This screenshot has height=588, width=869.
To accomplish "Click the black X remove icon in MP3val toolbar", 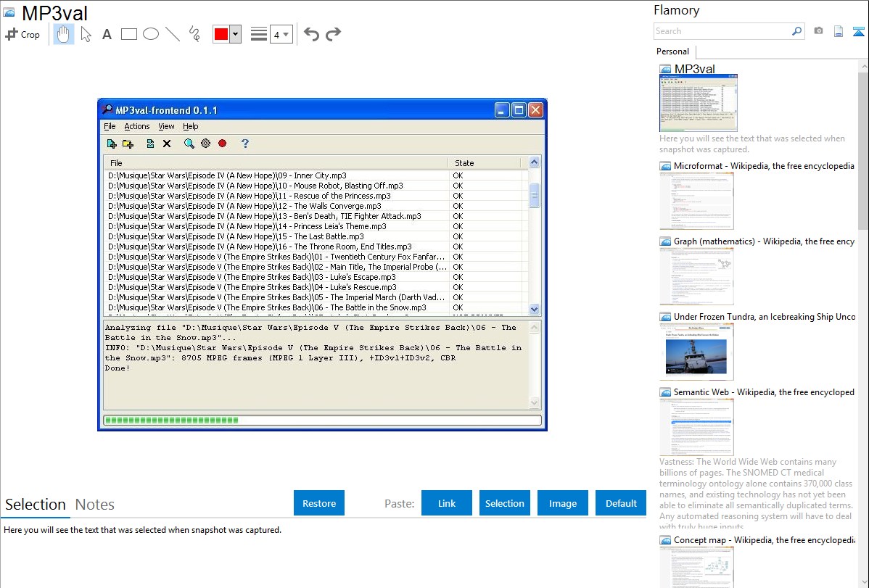I will (167, 144).
